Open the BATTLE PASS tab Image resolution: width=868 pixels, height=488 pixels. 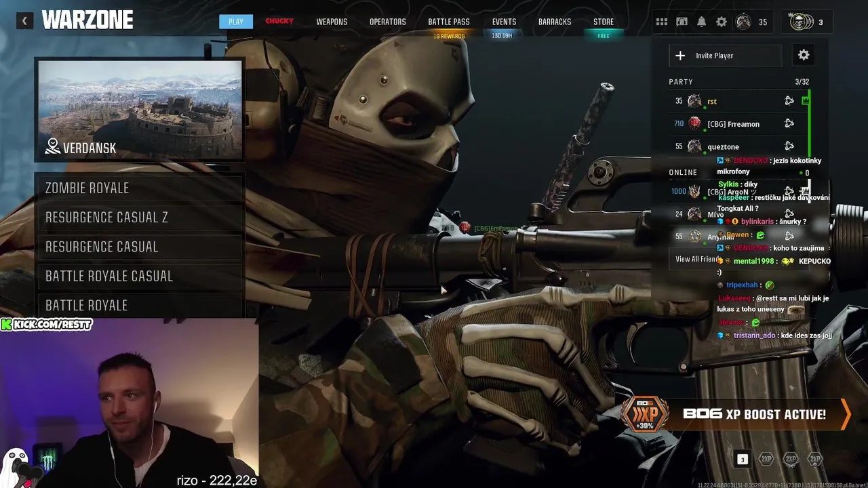tap(449, 22)
